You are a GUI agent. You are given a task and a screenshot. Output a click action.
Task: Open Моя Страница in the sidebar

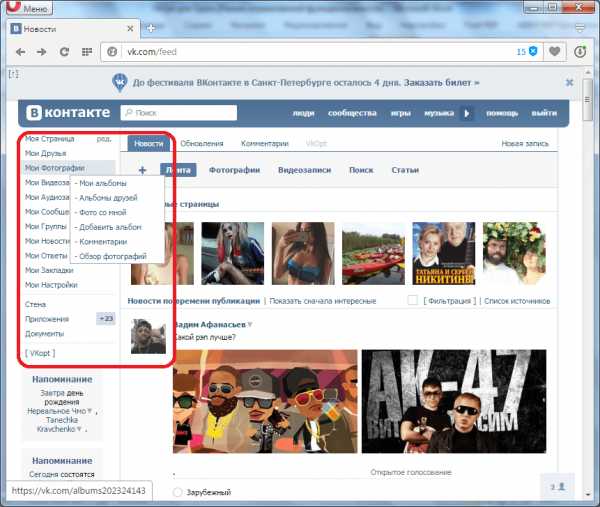pyautogui.click(x=49, y=139)
